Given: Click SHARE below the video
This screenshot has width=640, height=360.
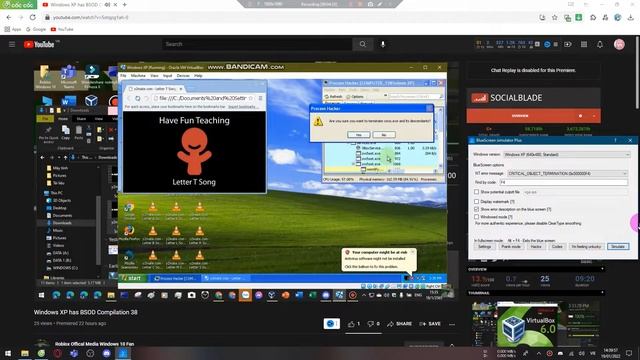Looking at the screenshot, I should (x=399, y=324).
